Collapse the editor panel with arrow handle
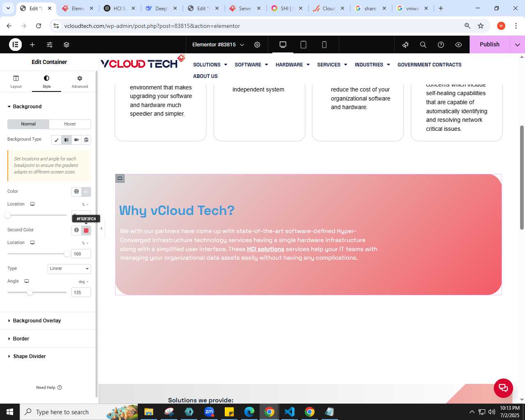 [101, 228]
